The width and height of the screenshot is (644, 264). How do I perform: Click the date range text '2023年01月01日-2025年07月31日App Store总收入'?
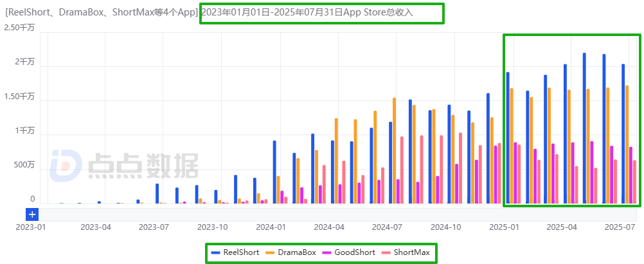coord(307,13)
